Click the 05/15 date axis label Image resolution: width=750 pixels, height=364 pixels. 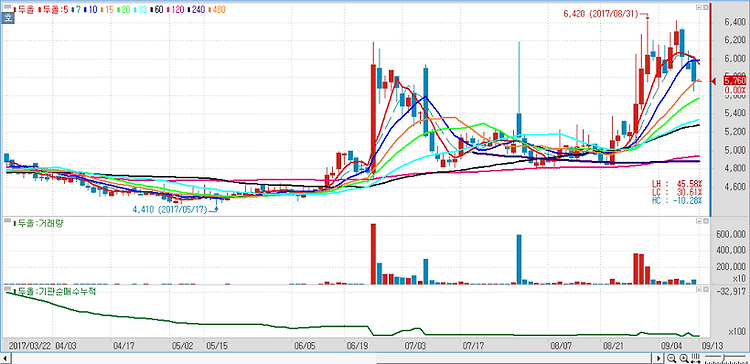[x=217, y=345]
